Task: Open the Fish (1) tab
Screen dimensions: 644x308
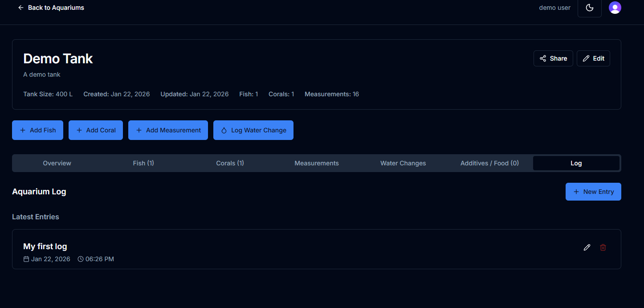Action: click(x=143, y=163)
